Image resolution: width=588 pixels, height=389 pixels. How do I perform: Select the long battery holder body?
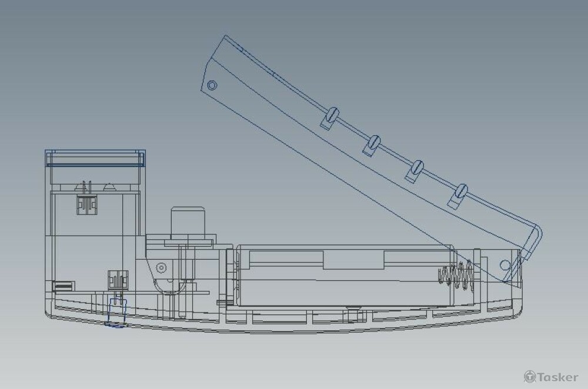coord(347,276)
